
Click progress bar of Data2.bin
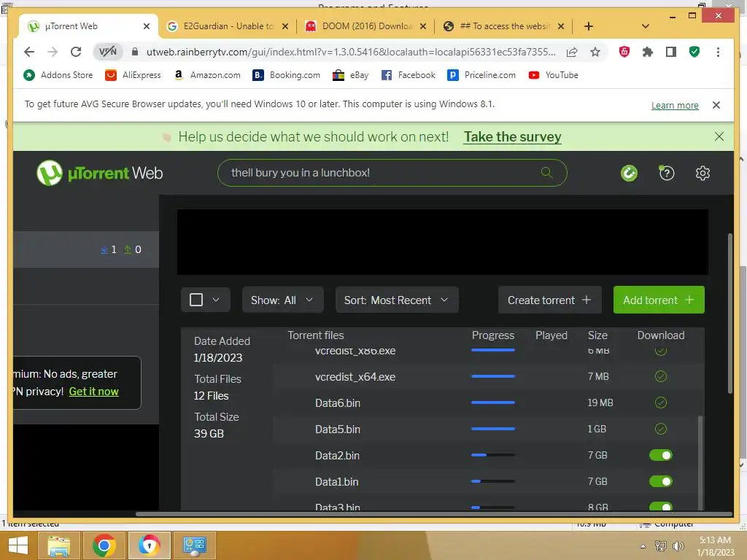click(x=493, y=455)
